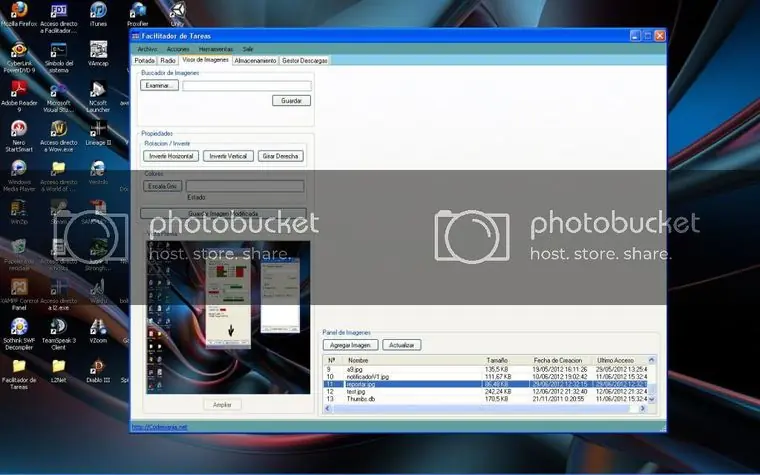Select the Adobe Reader 9 icon

19,96
